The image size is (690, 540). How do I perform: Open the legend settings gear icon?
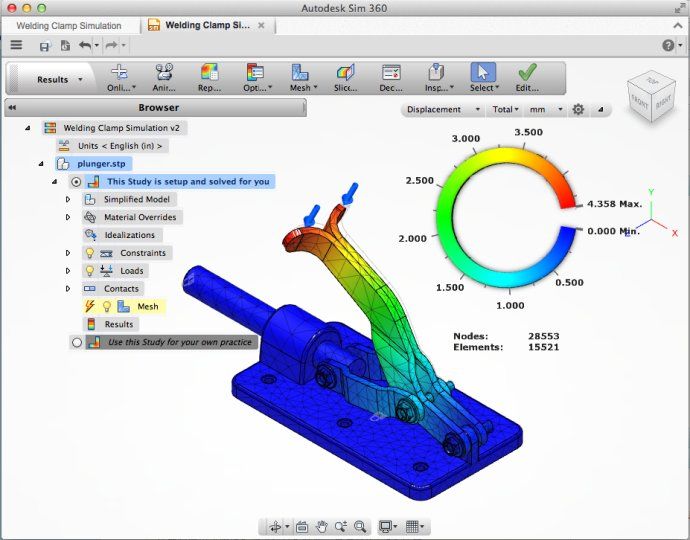coord(578,109)
